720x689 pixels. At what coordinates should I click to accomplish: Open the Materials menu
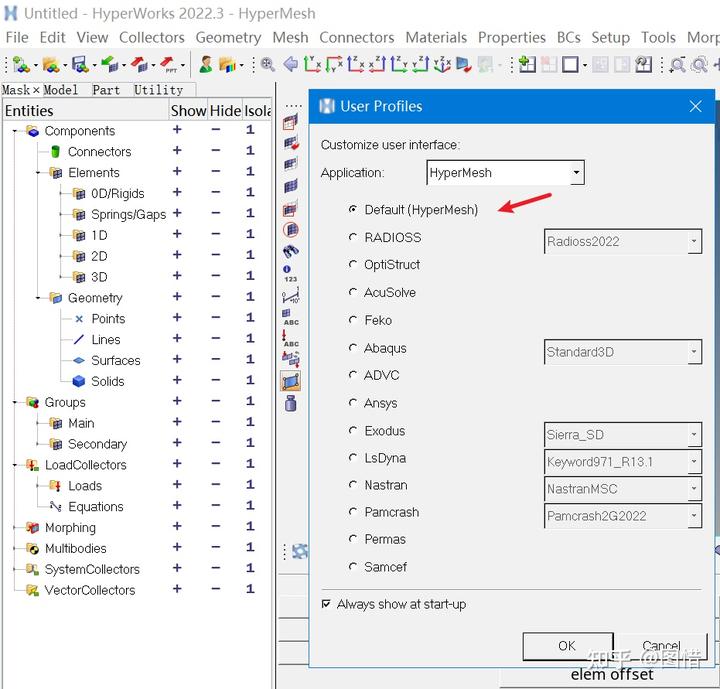click(436, 37)
